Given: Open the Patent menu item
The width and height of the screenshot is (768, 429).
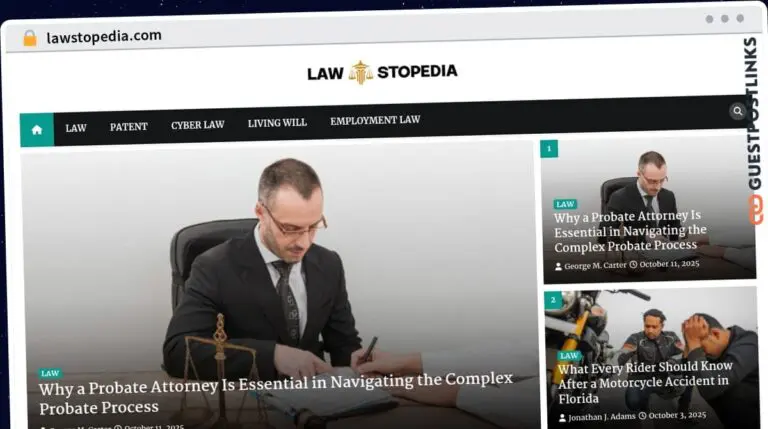Looking at the screenshot, I should pyautogui.click(x=129, y=127).
